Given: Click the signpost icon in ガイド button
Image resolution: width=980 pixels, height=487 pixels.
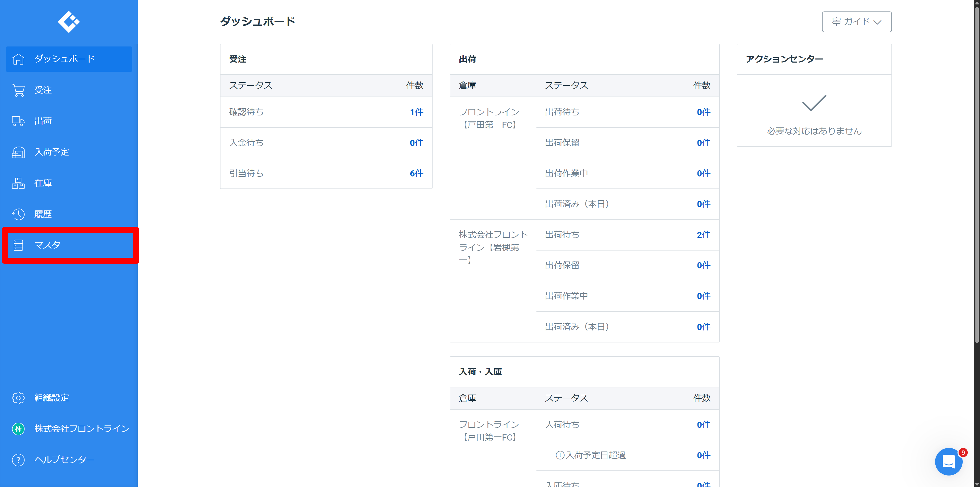Looking at the screenshot, I should coord(836,21).
